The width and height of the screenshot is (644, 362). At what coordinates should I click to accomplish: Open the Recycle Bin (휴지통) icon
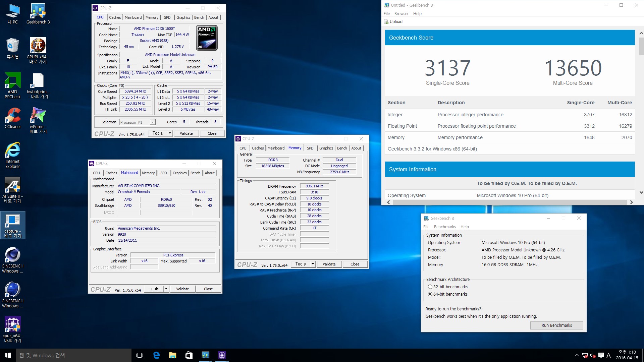coord(13,48)
